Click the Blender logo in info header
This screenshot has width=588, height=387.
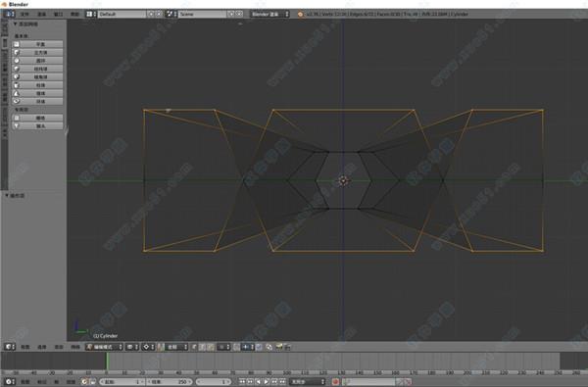click(300, 15)
